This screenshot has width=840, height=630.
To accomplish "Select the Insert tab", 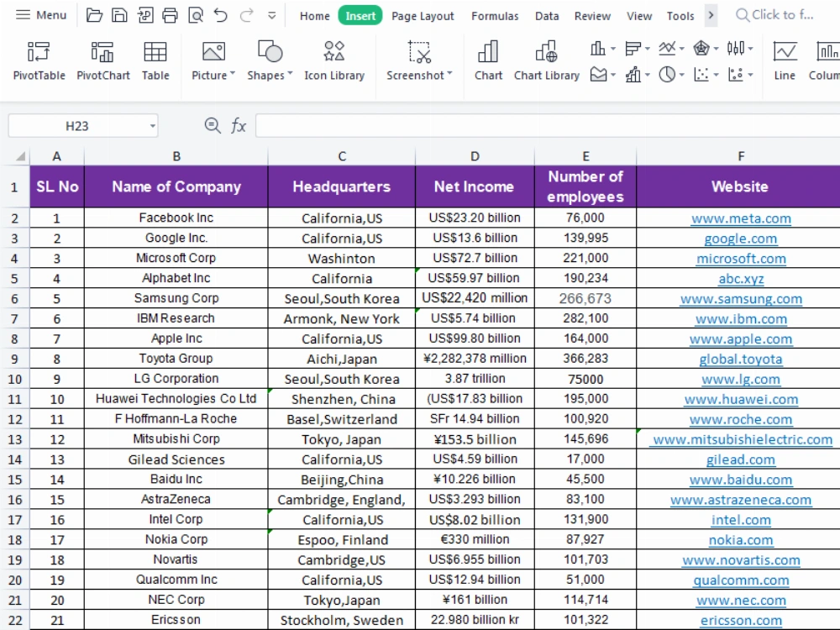I will pyautogui.click(x=360, y=16).
